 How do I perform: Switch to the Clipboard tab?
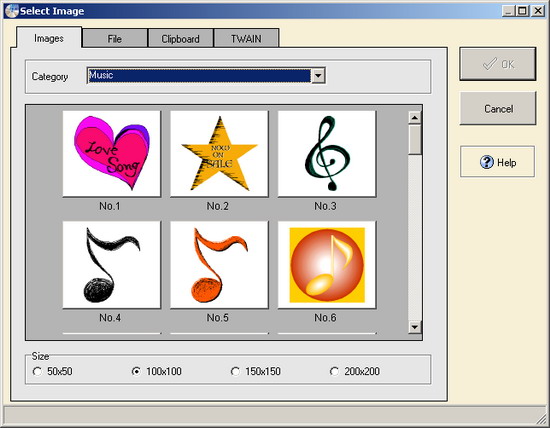coord(180,39)
